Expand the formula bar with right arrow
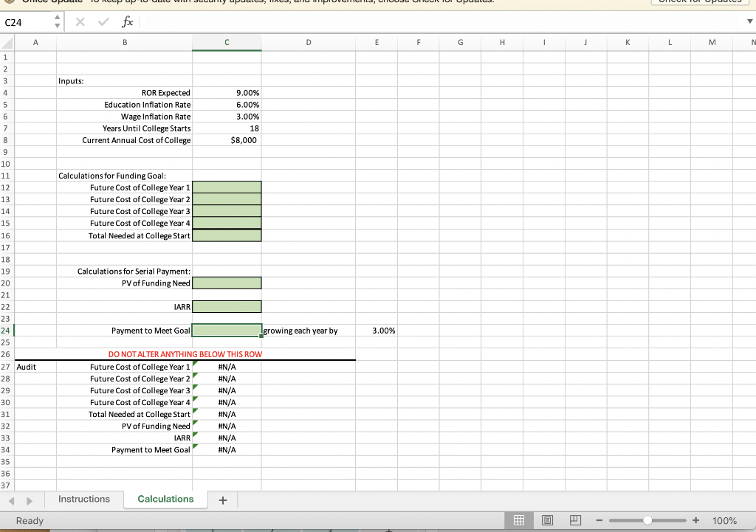The height and width of the screenshot is (532, 756). tap(750, 21)
